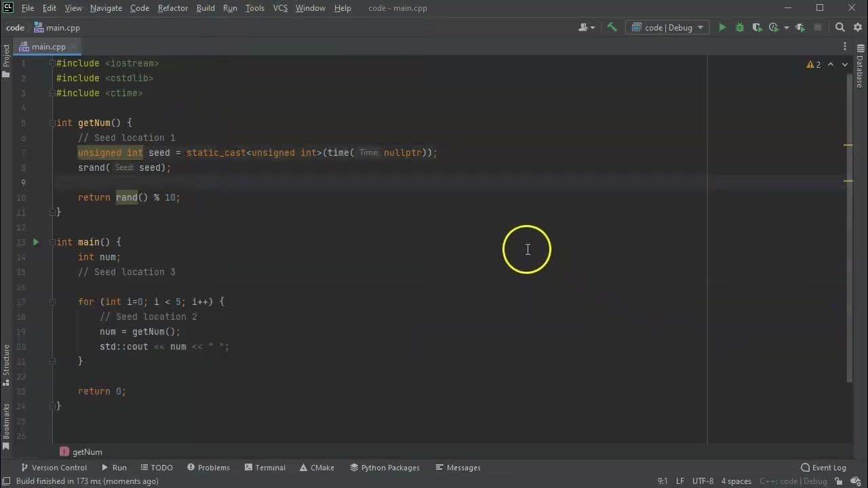Select the main.cpp editor tab
Viewport: 868px width, 488px height.
coord(48,47)
